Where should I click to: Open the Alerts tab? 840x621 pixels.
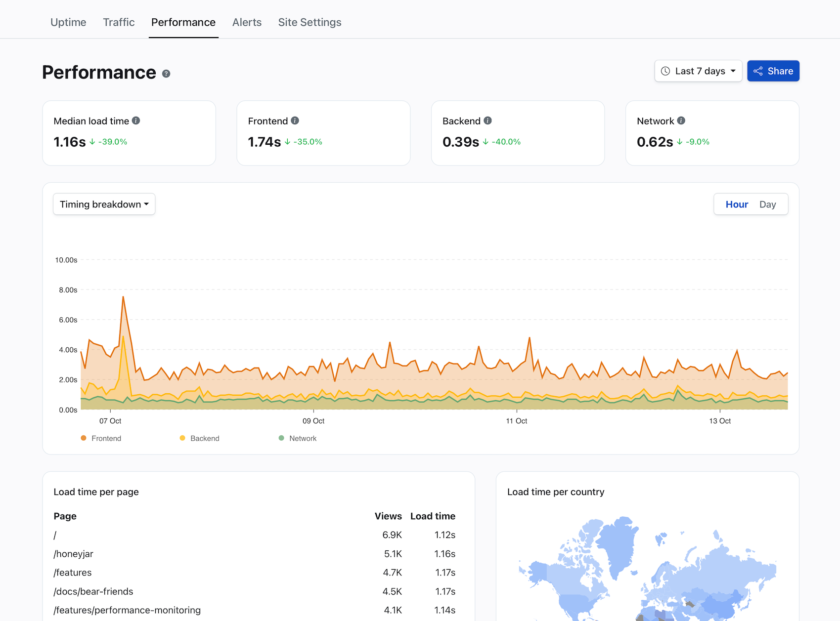pos(247,22)
